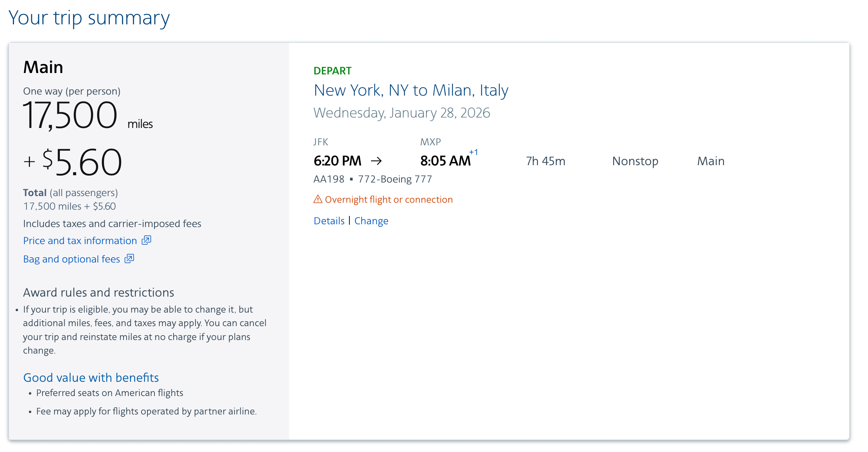This screenshot has width=868, height=452.
Task: Open the Price and tax information link
Action: tap(80, 241)
